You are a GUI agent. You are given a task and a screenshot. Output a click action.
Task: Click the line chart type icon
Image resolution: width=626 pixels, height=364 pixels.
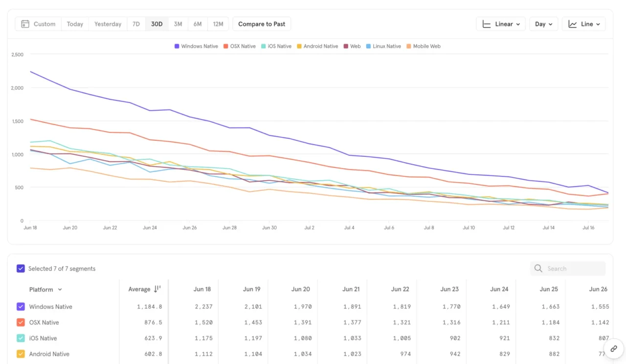pyautogui.click(x=573, y=24)
